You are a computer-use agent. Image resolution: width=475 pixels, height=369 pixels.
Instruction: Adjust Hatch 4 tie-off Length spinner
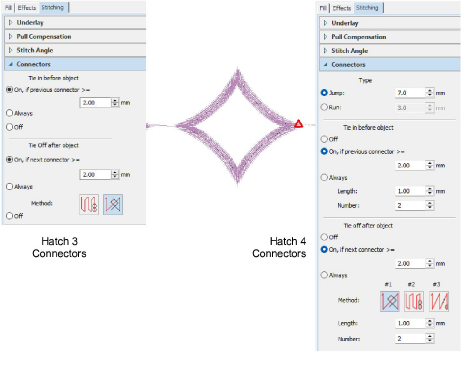tap(430, 323)
